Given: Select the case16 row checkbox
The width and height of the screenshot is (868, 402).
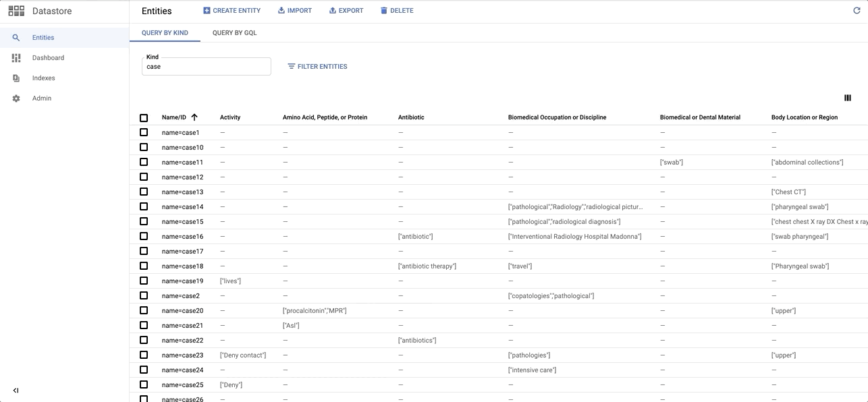Looking at the screenshot, I should 144,237.
